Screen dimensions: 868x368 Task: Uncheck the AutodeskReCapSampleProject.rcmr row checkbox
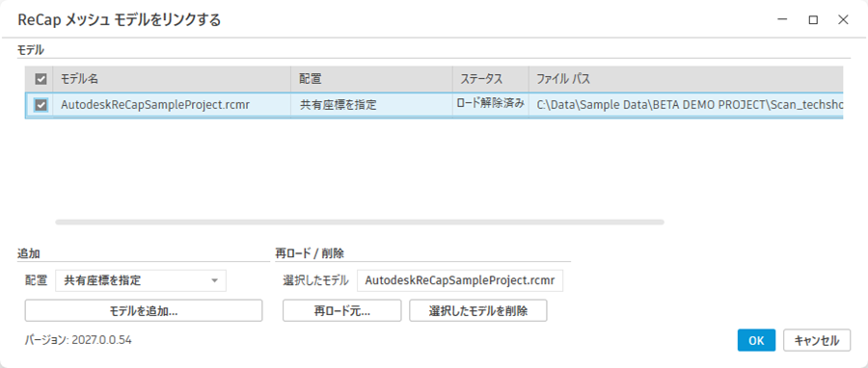point(41,104)
